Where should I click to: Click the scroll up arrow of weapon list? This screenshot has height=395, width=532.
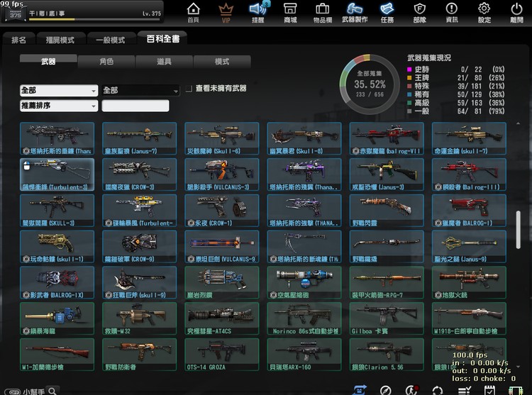click(x=518, y=124)
